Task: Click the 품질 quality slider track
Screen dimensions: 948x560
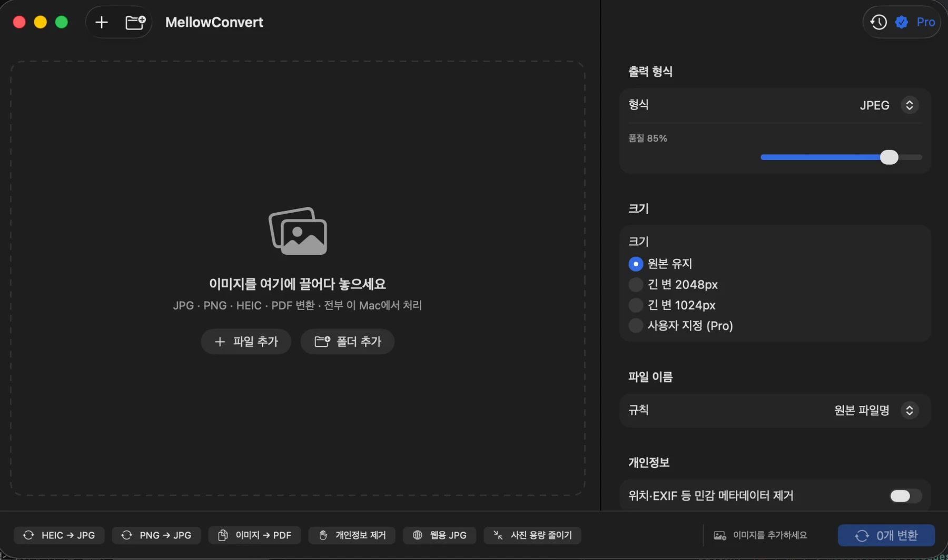Action: [x=841, y=157]
